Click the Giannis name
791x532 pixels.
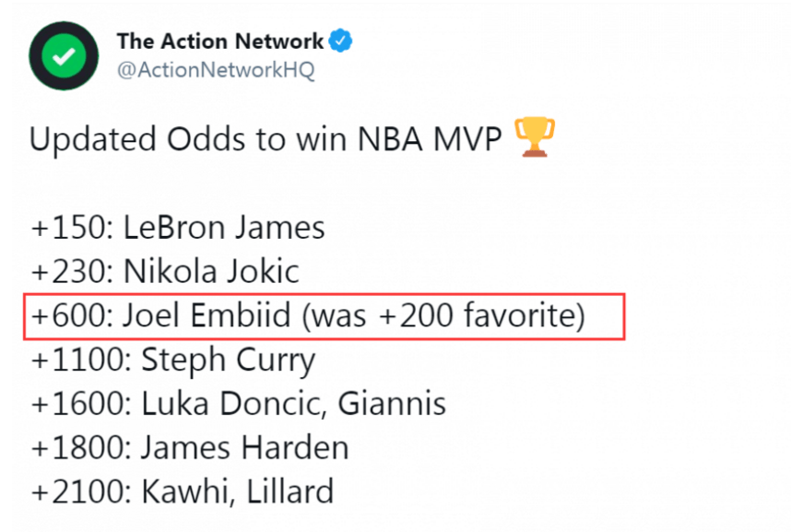pyautogui.click(x=392, y=403)
